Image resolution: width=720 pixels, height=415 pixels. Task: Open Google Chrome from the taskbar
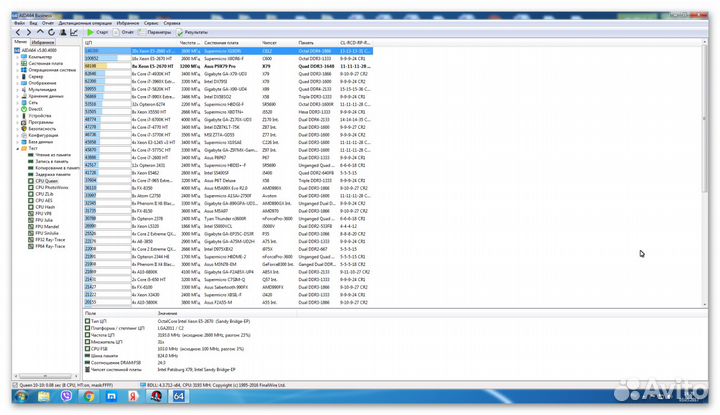pos(89,396)
